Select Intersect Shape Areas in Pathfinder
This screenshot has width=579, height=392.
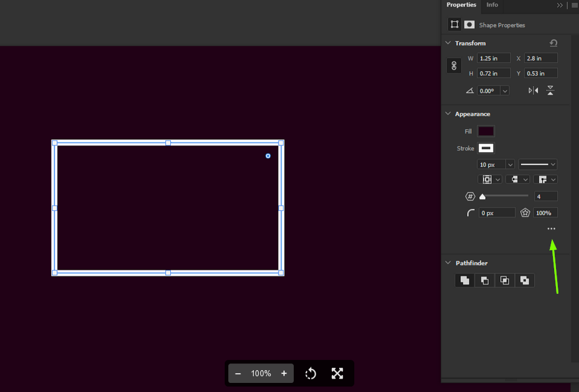[505, 280]
